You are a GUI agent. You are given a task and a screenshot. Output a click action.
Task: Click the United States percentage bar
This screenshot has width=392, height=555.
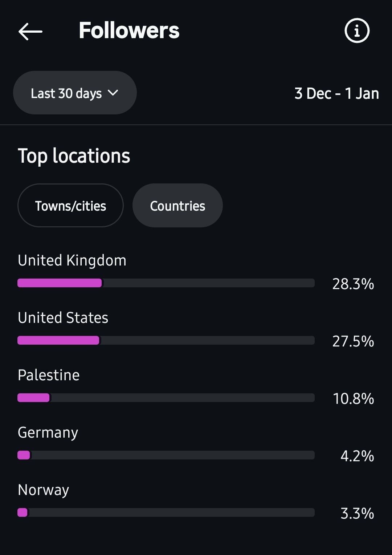166,340
